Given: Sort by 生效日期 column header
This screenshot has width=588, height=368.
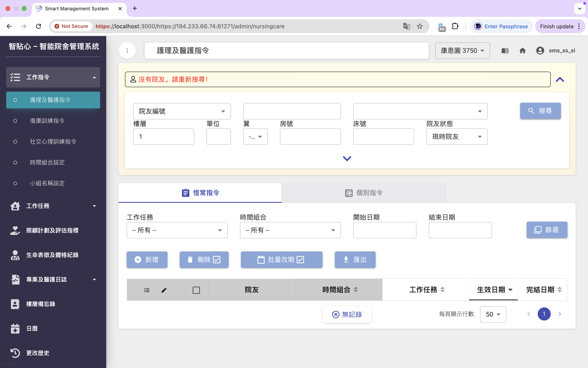Looking at the screenshot, I should point(493,290).
